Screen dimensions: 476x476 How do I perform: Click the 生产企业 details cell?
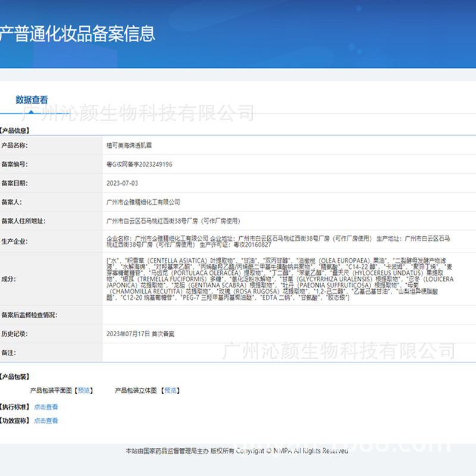[280, 241]
